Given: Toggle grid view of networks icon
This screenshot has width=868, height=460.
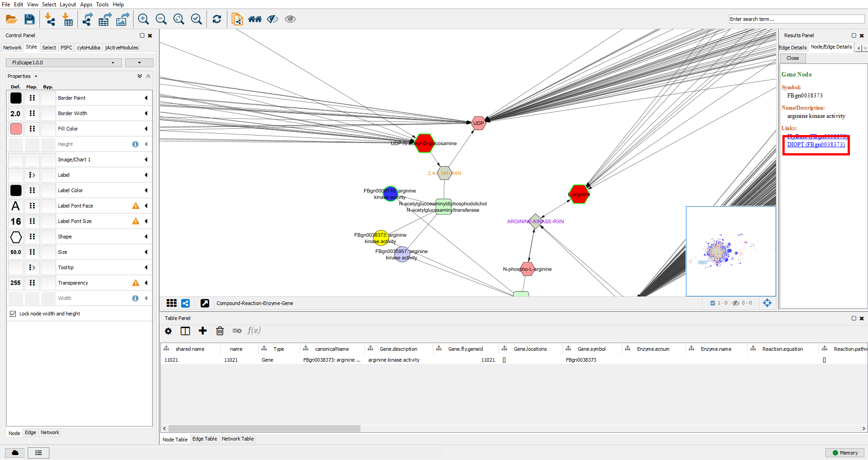Looking at the screenshot, I should pyautogui.click(x=172, y=303).
